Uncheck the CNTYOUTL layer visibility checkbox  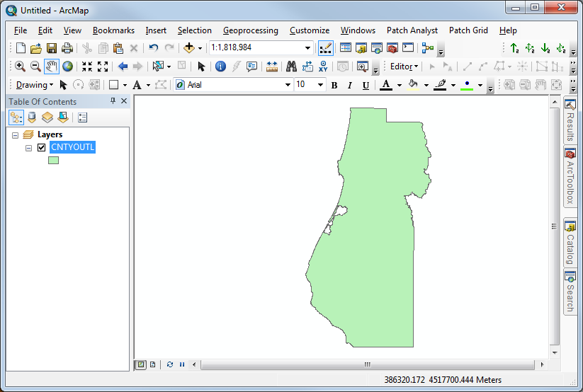(x=42, y=148)
